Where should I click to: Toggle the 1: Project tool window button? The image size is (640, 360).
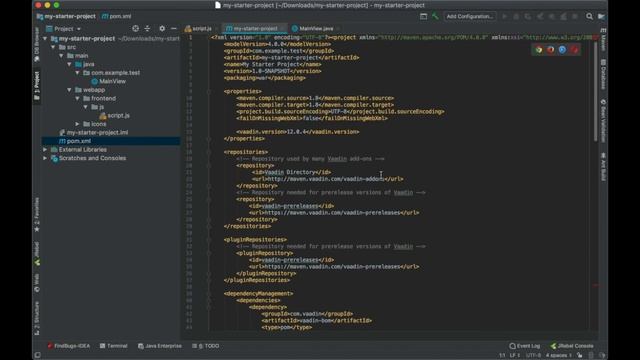pyautogui.click(x=37, y=85)
